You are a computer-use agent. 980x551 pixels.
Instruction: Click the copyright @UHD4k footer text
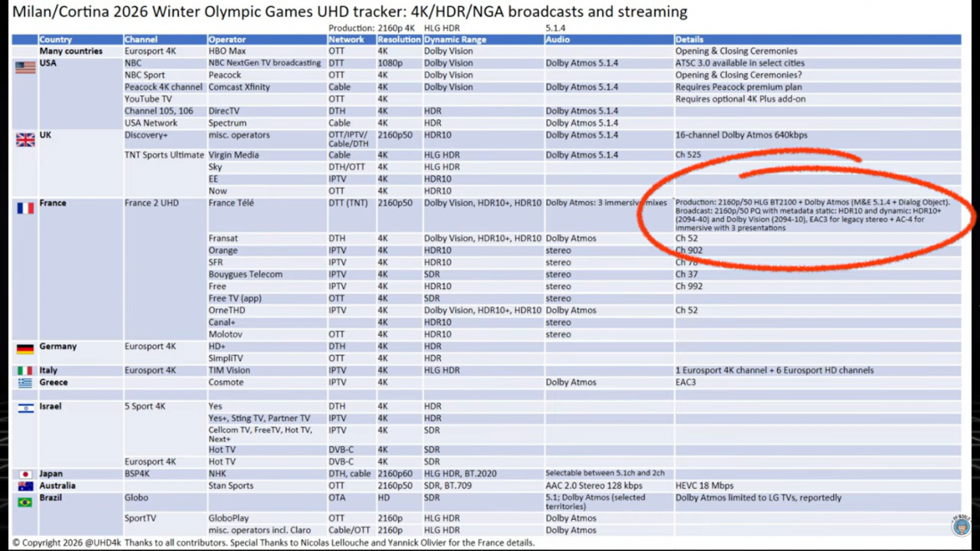[274, 543]
